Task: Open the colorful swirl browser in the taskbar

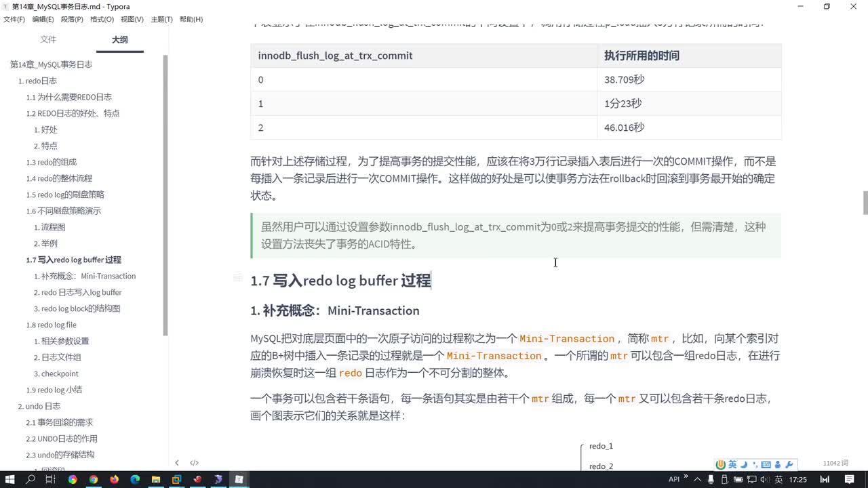Action: [73, 479]
